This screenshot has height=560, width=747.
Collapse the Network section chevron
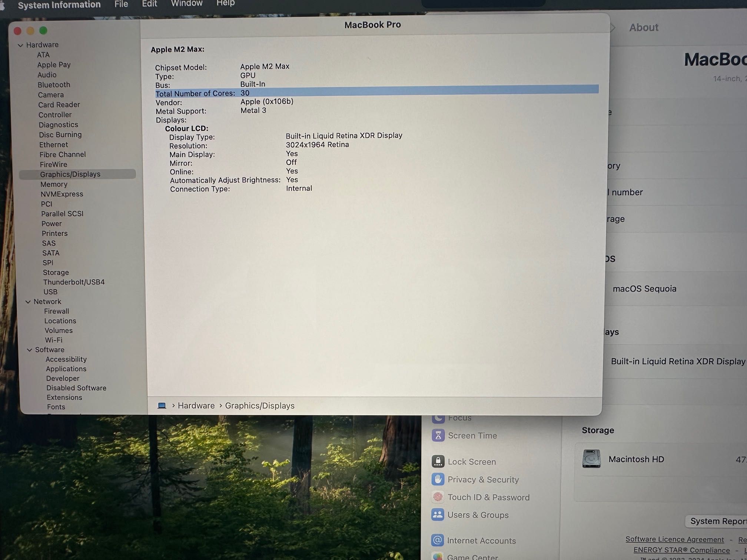pos(28,302)
